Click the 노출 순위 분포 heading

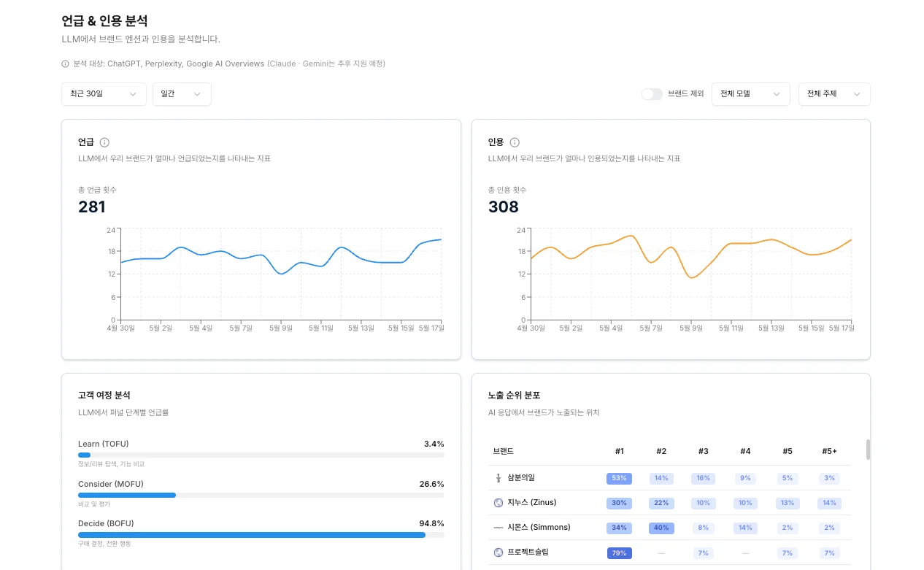(515, 396)
